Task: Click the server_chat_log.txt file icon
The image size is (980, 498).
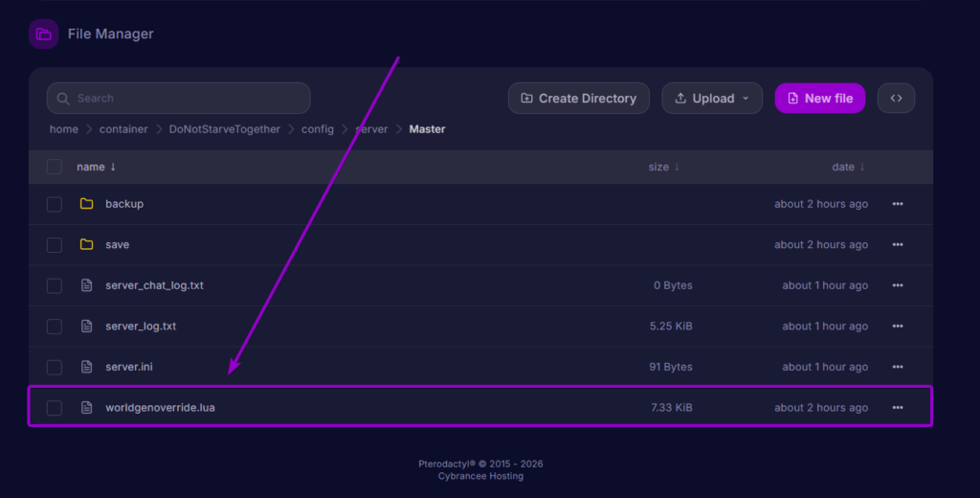Action: (x=87, y=285)
